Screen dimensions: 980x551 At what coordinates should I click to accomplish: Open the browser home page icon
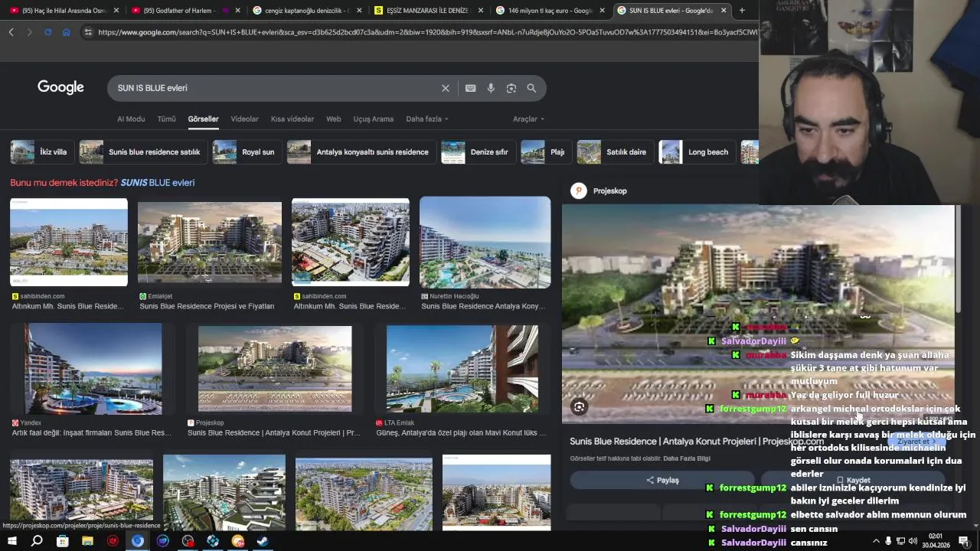pyautogui.click(x=67, y=32)
